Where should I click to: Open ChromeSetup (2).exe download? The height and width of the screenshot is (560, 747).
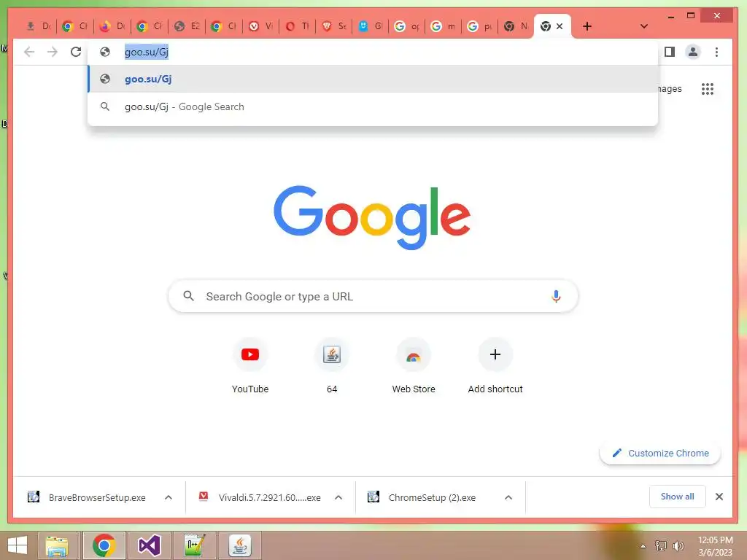click(423, 497)
